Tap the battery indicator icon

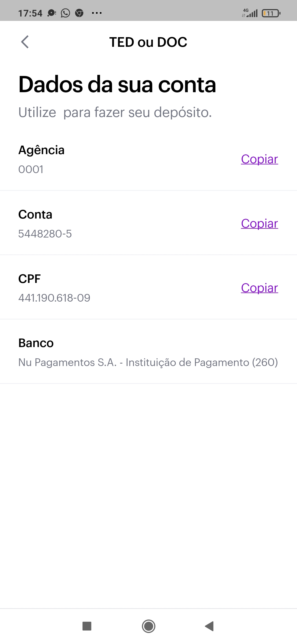pyautogui.click(x=271, y=13)
